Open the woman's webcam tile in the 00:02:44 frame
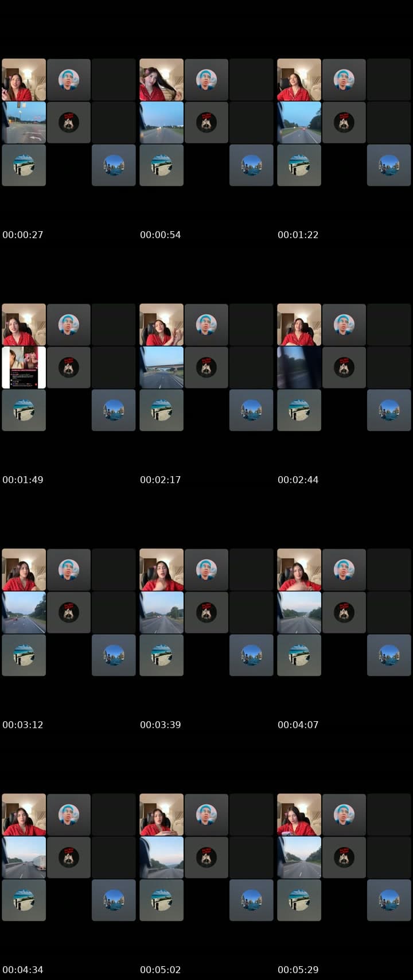 pyautogui.click(x=299, y=325)
